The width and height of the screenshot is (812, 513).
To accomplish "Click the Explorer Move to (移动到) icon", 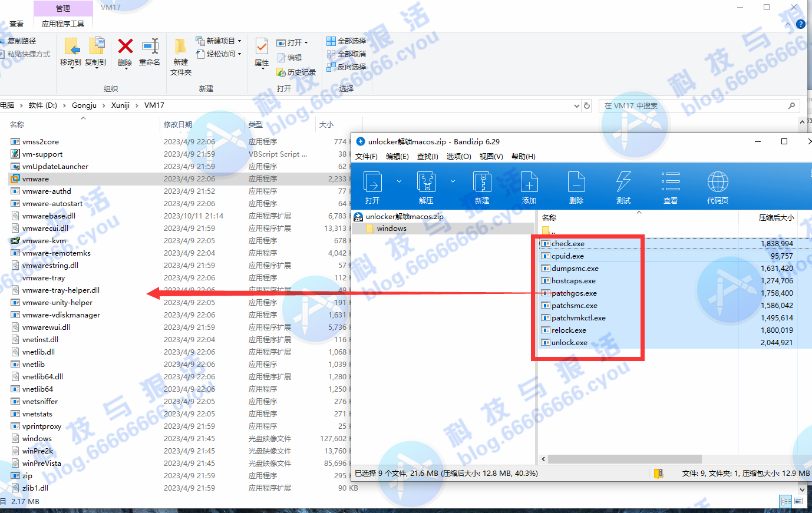I will pyautogui.click(x=71, y=46).
